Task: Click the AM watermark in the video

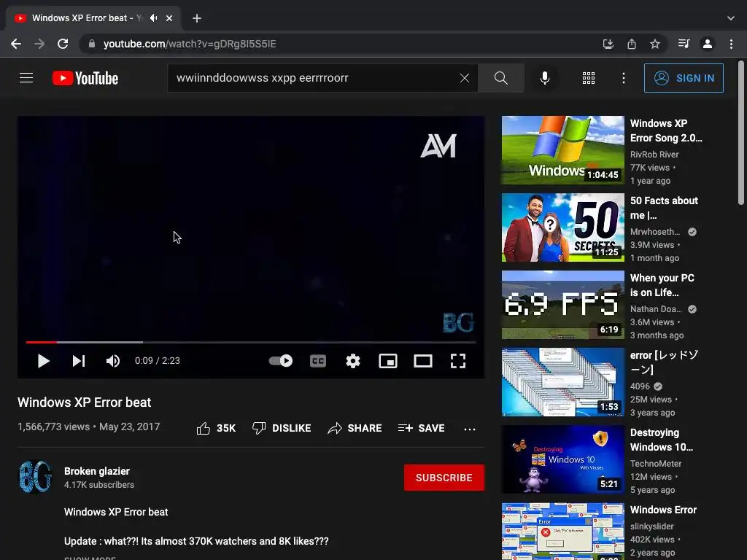Action: click(438, 146)
